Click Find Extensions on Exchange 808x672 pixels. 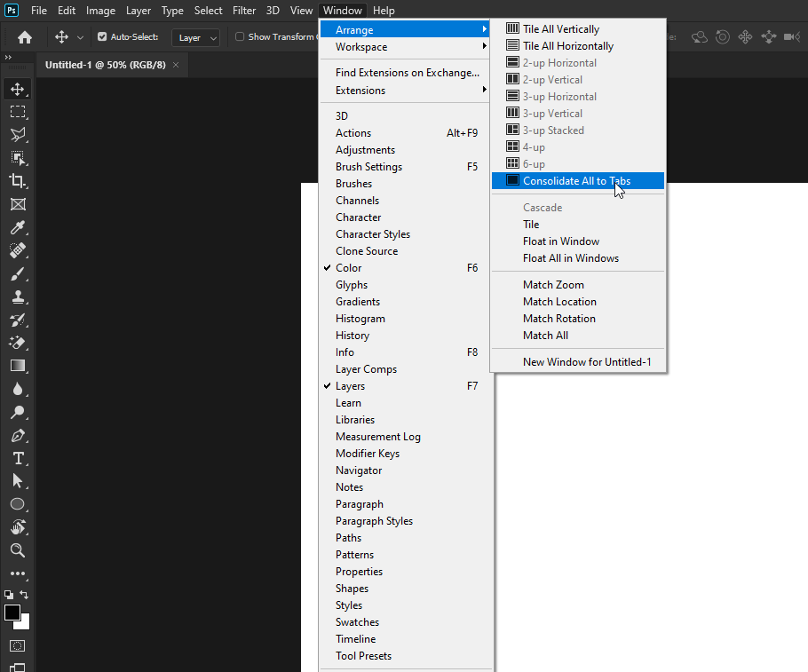pyautogui.click(x=407, y=73)
